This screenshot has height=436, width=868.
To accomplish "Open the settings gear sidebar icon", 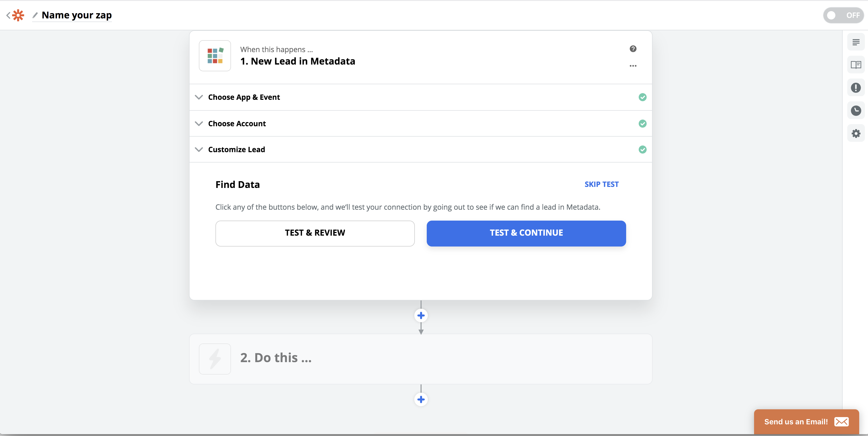I will 856,133.
